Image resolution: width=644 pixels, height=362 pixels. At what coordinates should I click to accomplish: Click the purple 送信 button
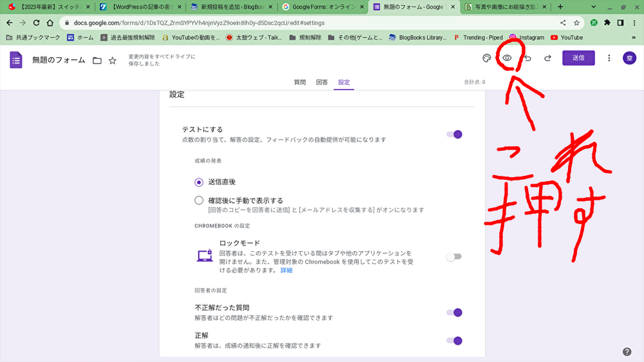[x=578, y=58]
